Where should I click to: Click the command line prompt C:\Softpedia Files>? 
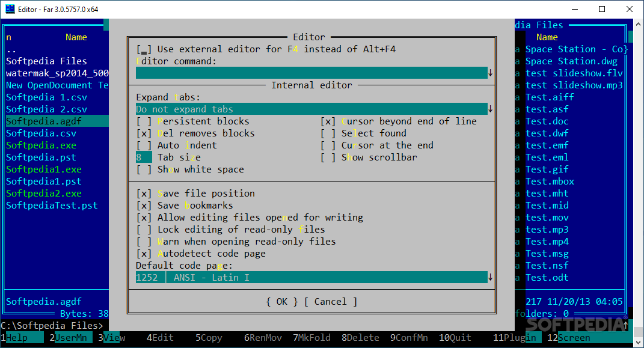click(52, 326)
